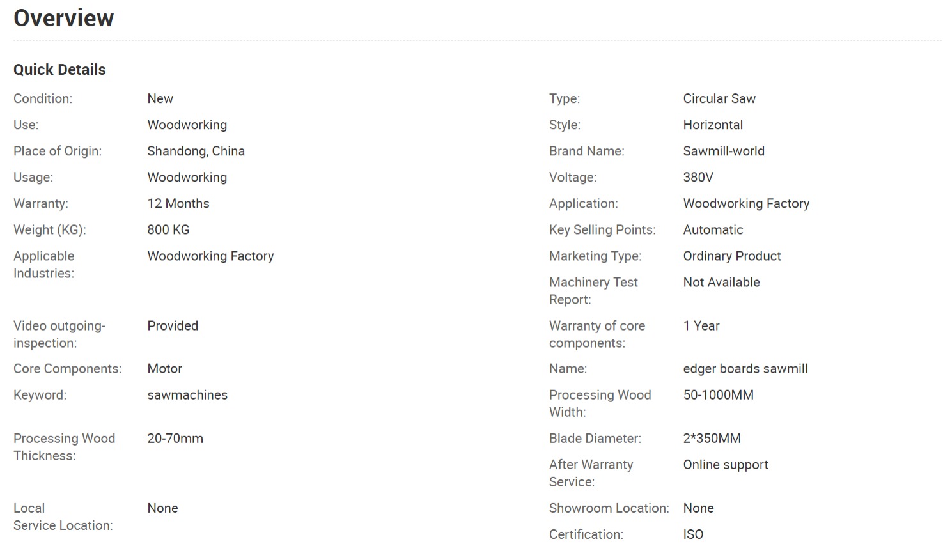Click the Type value Circular Saw
Screen dimensions: 943x560
point(719,99)
